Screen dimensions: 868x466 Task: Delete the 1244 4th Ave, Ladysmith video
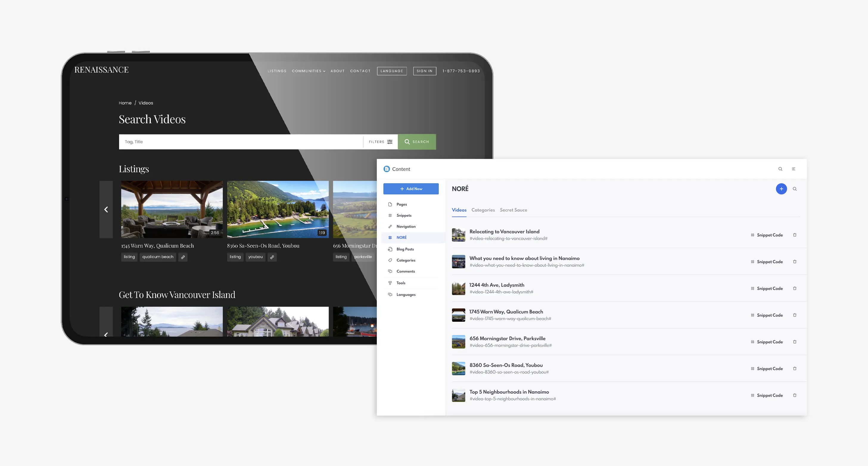click(794, 288)
